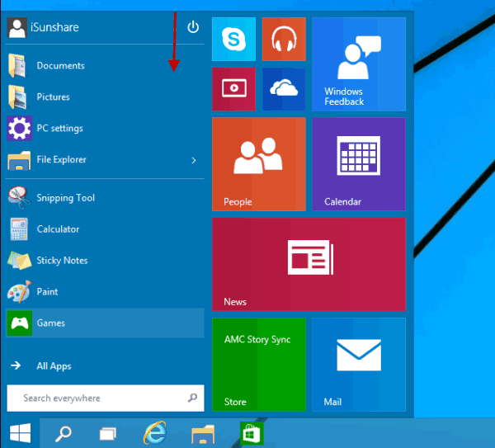The height and width of the screenshot is (448, 495).
Task: Launch Internet Explorer from taskbar
Action: point(155,433)
